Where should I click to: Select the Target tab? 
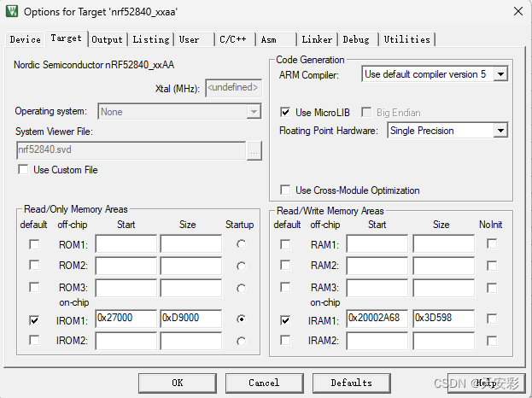coord(67,38)
